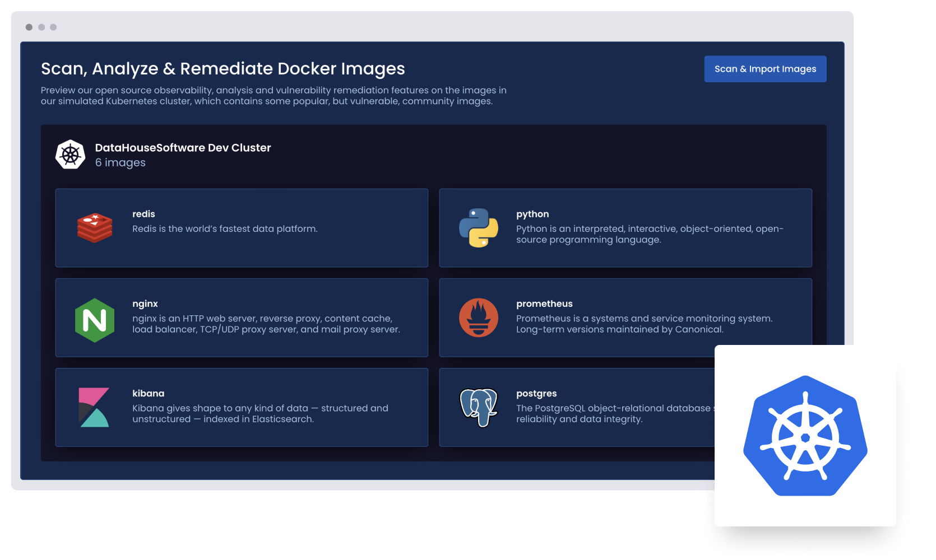Click the Scan & Import Images button
Image resolution: width=936 pixels, height=560 pixels.
(765, 68)
